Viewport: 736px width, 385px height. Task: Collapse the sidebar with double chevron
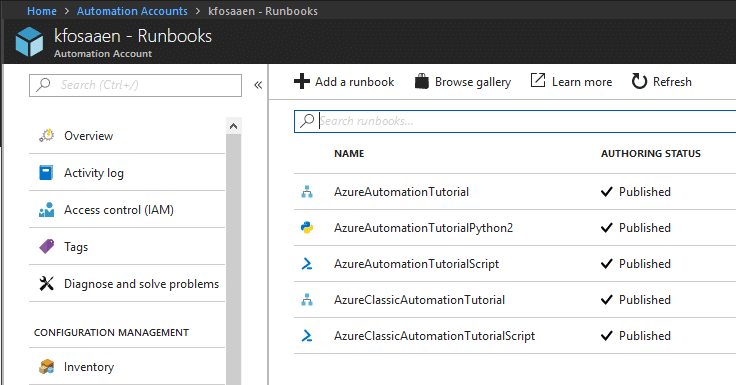[x=258, y=85]
